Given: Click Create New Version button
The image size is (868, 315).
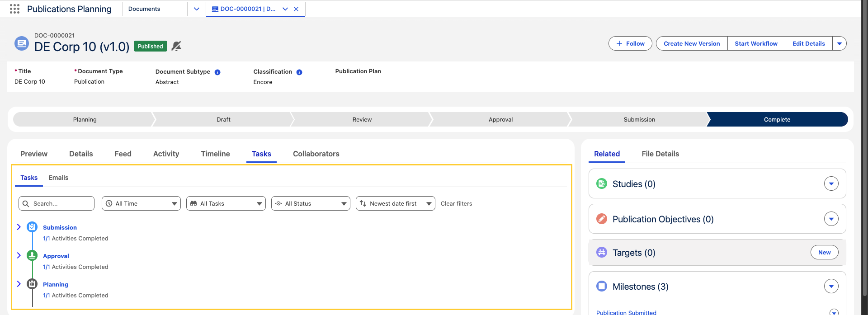Looking at the screenshot, I should [x=692, y=43].
